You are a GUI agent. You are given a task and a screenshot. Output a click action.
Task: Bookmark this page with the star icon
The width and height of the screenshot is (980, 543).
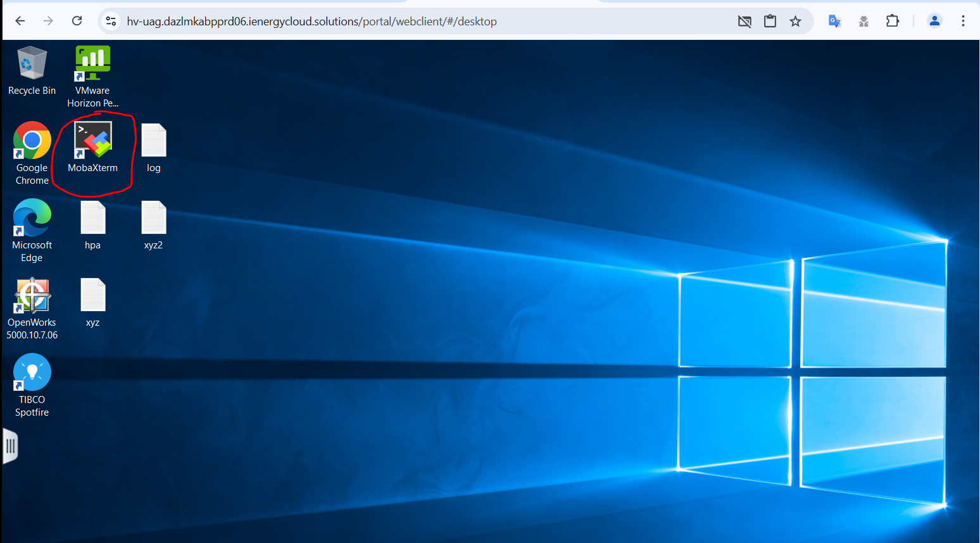[x=795, y=22]
